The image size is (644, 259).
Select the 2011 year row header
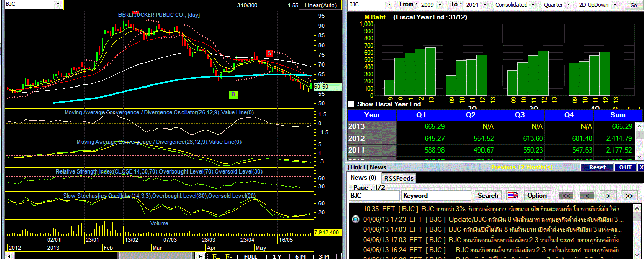coord(372,150)
